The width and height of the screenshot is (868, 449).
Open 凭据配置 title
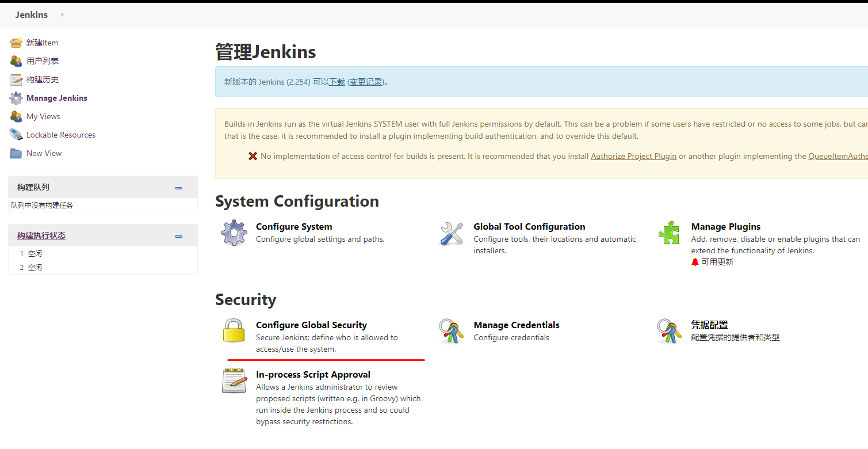[710, 325]
